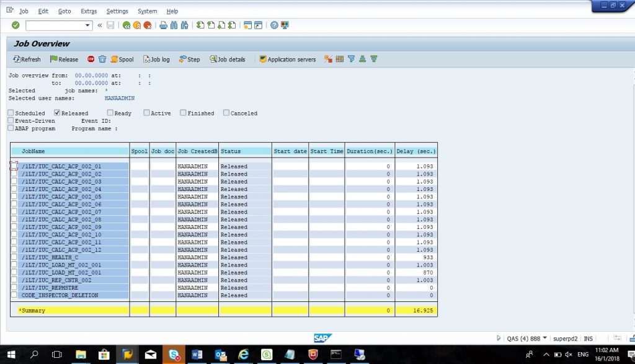635x364 pixels.
Task: Click the Customize Local Layout monitor icon
Action: pos(285,25)
